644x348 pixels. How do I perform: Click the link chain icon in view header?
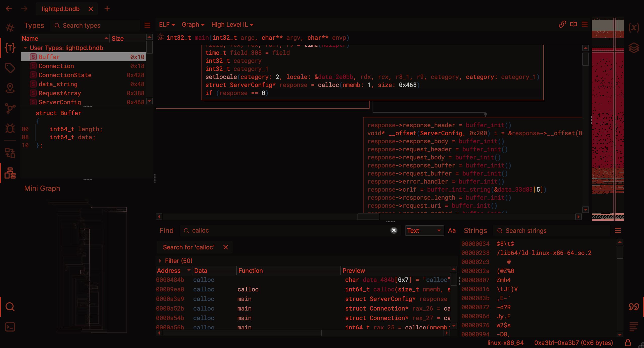(x=562, y=24)
